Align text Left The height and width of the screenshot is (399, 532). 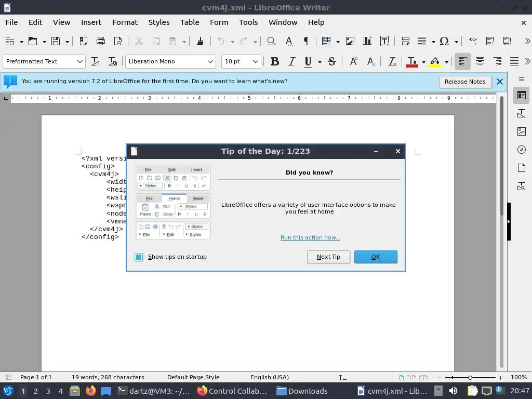tap(462, 61)
